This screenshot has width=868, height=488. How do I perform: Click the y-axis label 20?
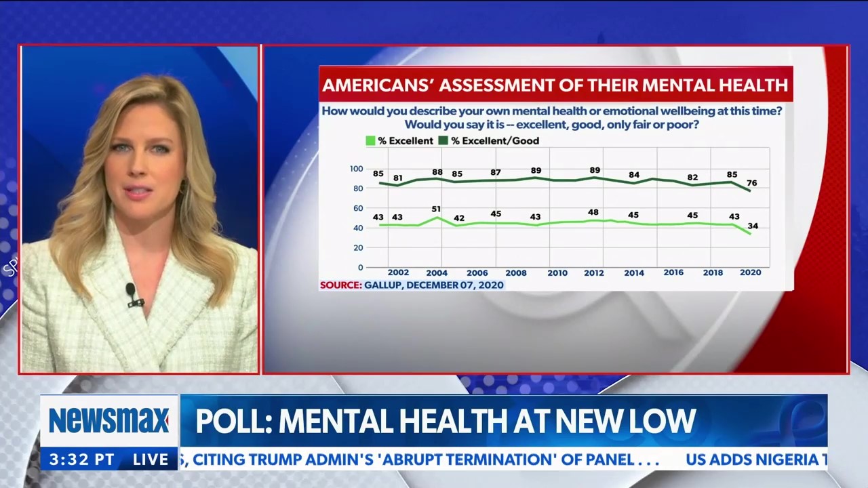(x=358, y=248)
